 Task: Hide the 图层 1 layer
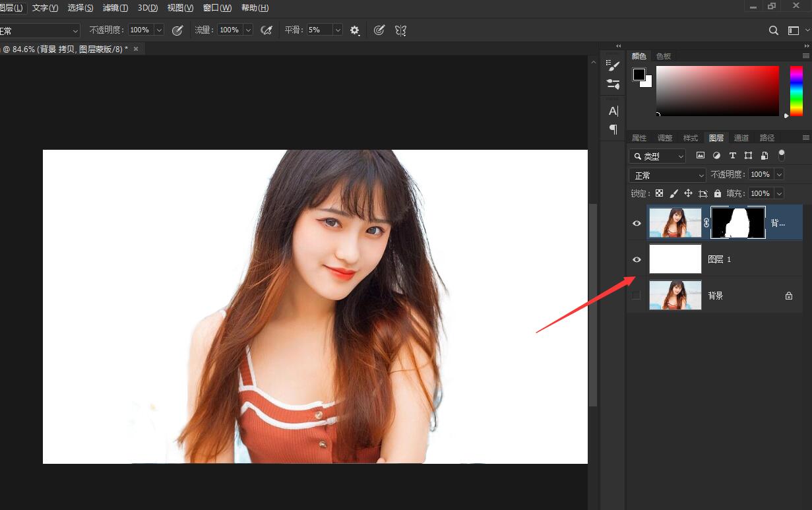click(x=637, y=259)
